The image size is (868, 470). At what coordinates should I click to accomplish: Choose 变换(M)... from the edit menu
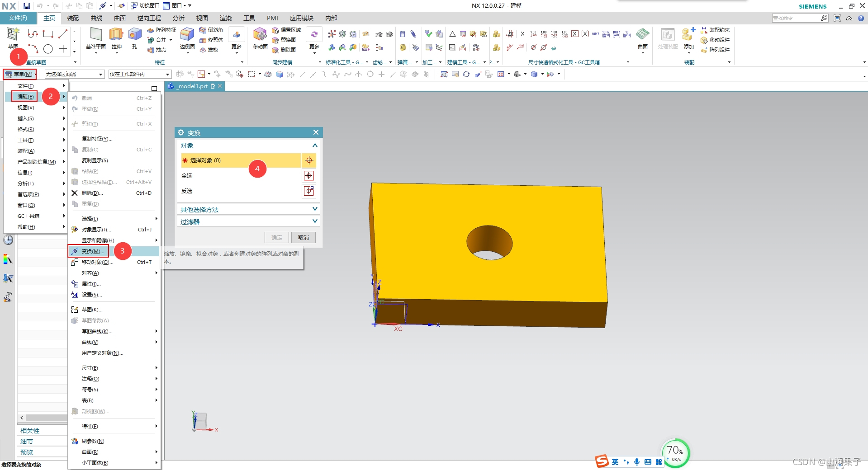click(114, 251)
